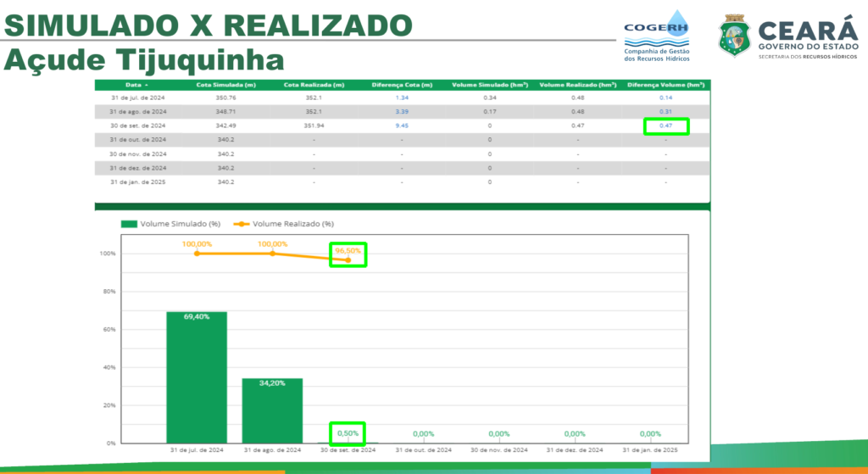Viewport: 868px width, 474px height.
Task: Select table row date 31 de jul. de 2024
Action: (x=138, y=98)
